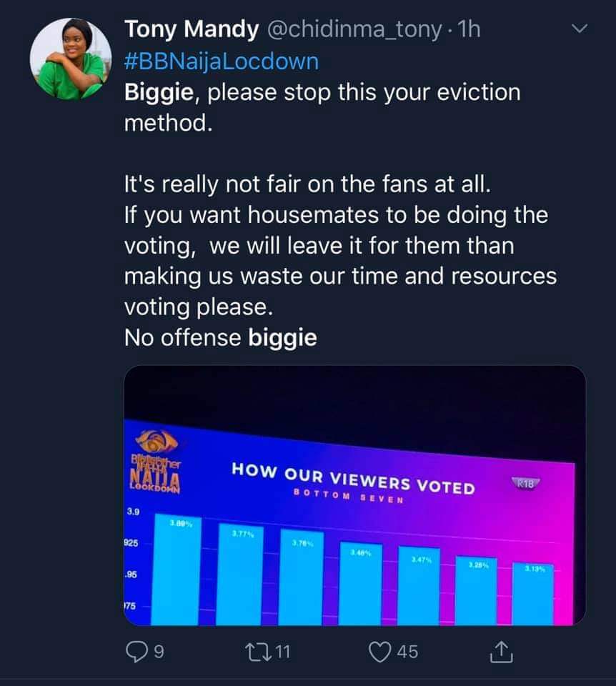This screenshot has width=616, height=686.
Task: View the 9 replies count
Action: [159, 652]
